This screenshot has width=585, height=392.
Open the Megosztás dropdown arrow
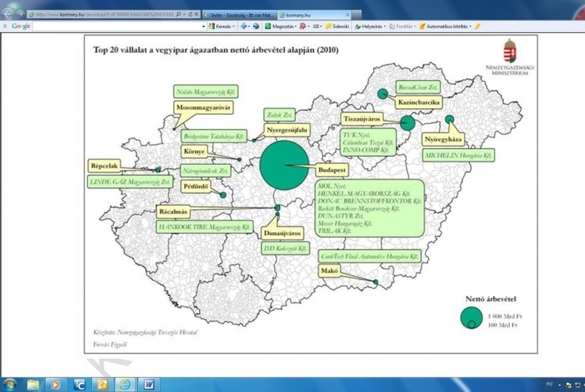click(x=296, y=26)
